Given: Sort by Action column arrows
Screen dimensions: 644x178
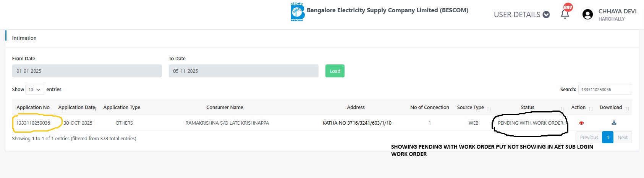Looking at the screenshot, I should 591,108.
